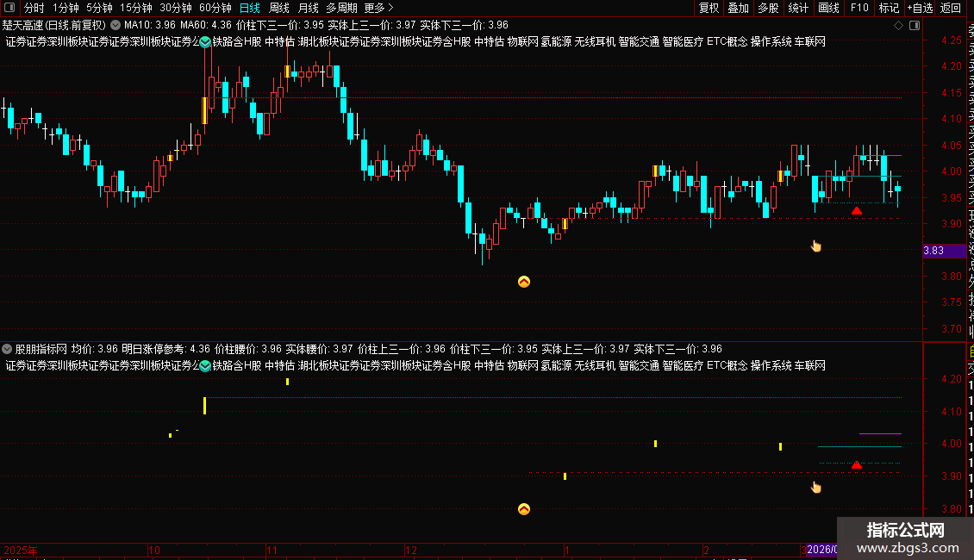Image resolution: width=974 pixels, height=560 pixels.
Task: Select the 30分钟 period
Action: click(175, 8)
